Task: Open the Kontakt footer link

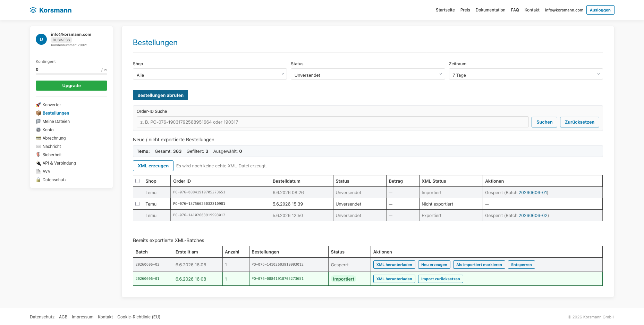Action: (x=105, y=317)
